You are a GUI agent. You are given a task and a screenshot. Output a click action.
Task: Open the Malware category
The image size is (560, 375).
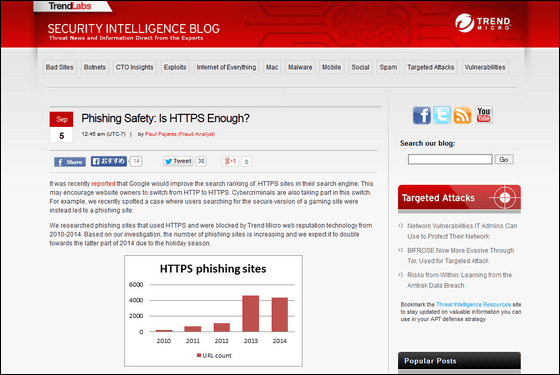(x=300, y=67)
